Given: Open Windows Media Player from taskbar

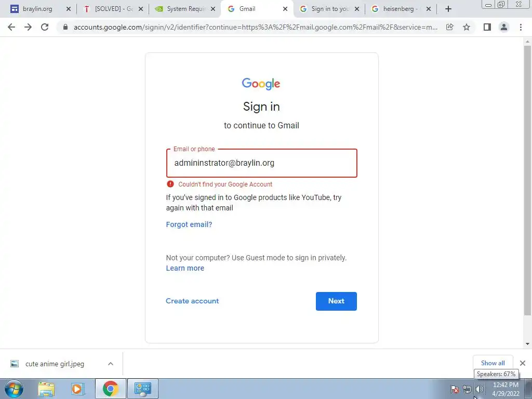Looking at the screenshot, I should (78, 389).
